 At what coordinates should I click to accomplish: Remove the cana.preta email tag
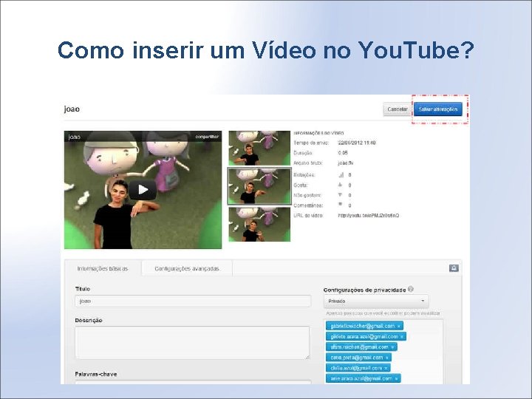tap(386, 358)
